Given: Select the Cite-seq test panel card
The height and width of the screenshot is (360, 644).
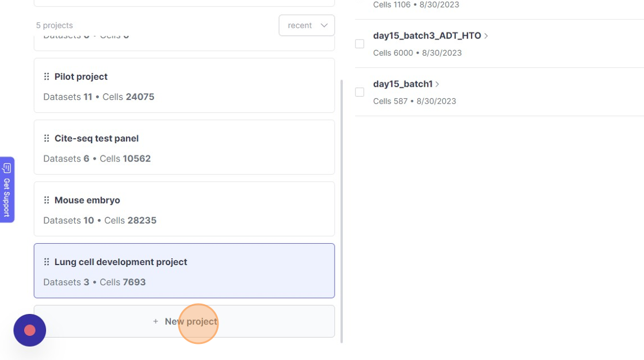Looking at the screenshot, I should [x=184, y=148].
